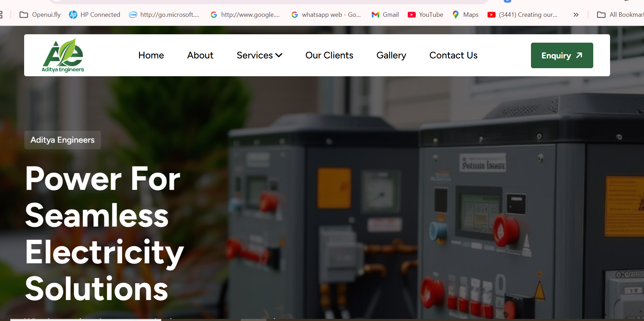This screenshot has width=644, height=321.
Task: Click the Aditya Engineers logo
Action: click(x=63, y=55)
